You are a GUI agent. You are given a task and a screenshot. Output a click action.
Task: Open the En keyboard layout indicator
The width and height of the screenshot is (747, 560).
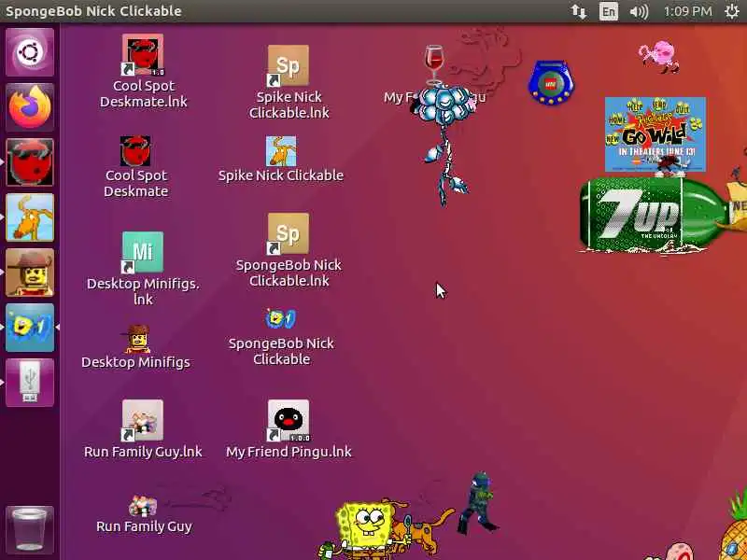point(609,11)
